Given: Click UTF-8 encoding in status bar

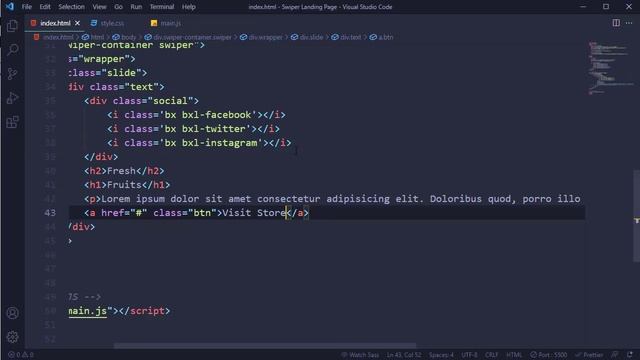Looking at the screenshot, I should [x=469, y=355].
